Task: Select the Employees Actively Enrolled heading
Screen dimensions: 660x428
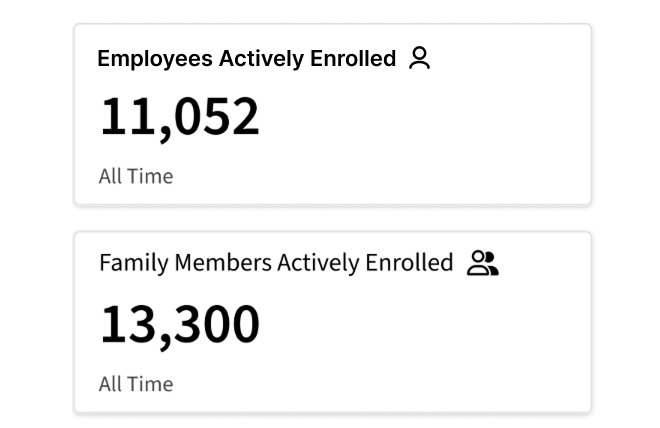Action: [x=246, y=59]
